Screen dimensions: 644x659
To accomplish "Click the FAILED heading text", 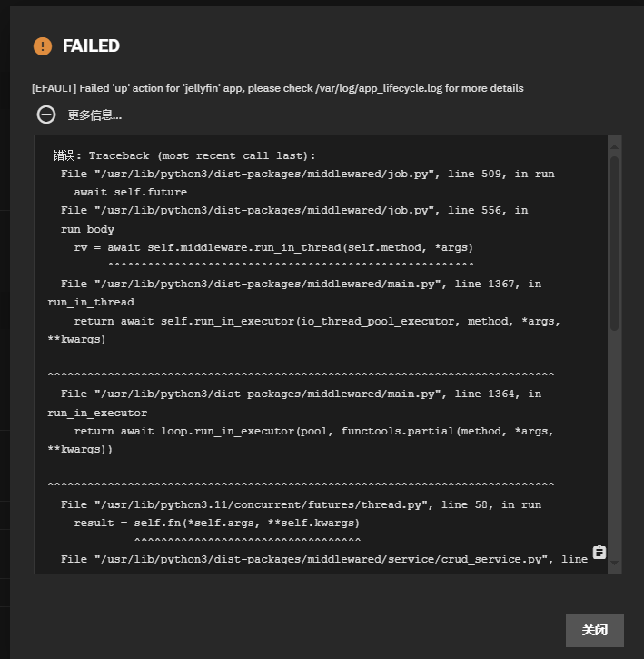I will (91, 45).
